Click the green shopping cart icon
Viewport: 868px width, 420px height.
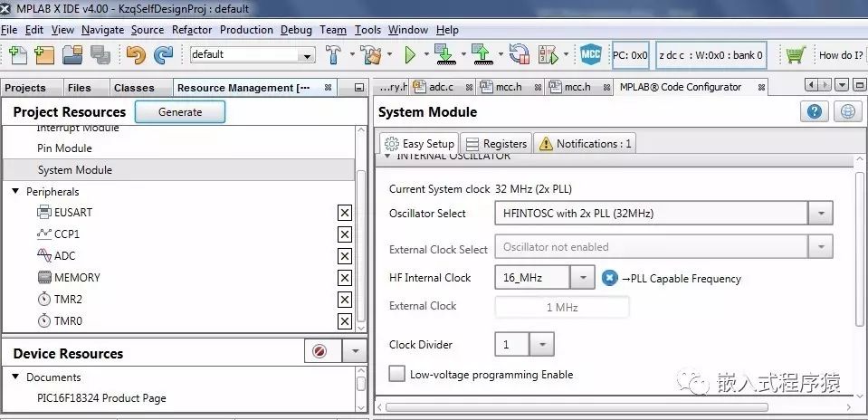tap(795, 55)
